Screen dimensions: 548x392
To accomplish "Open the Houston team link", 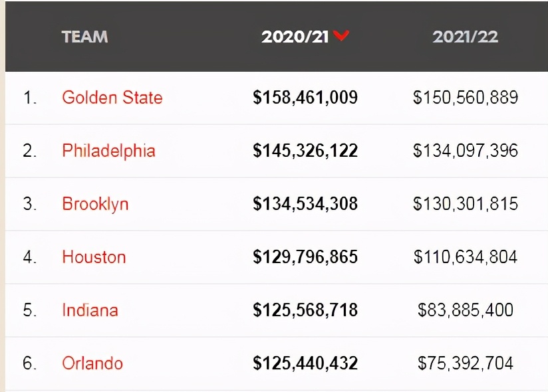I will pos(94,257).
